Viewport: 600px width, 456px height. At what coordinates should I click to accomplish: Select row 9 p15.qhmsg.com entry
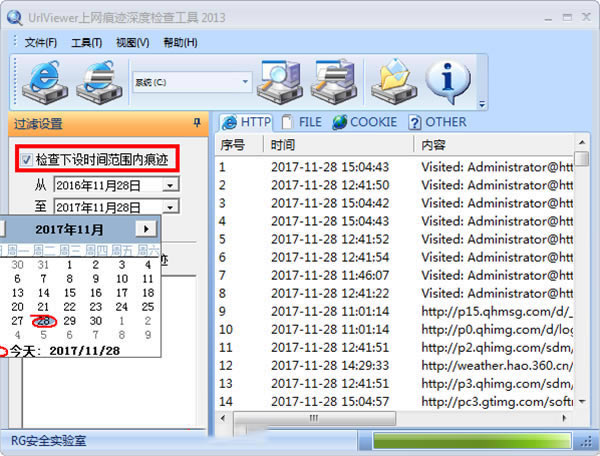[395, 311]
